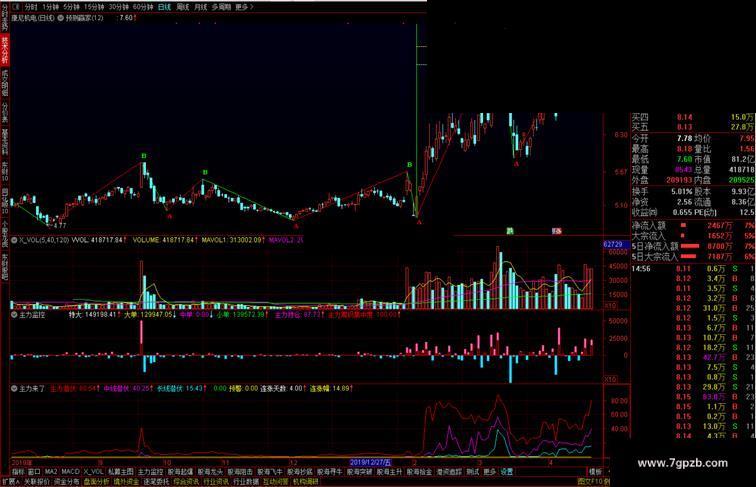Open 设置 in the indicator tab bar
Viewport: 756px width, 487px height.
(507, 472)
